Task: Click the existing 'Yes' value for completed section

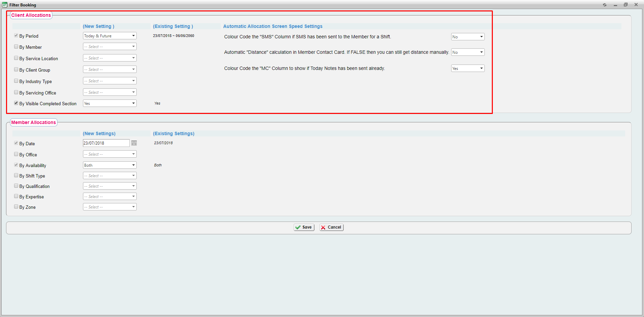Action: pos(157,103)
